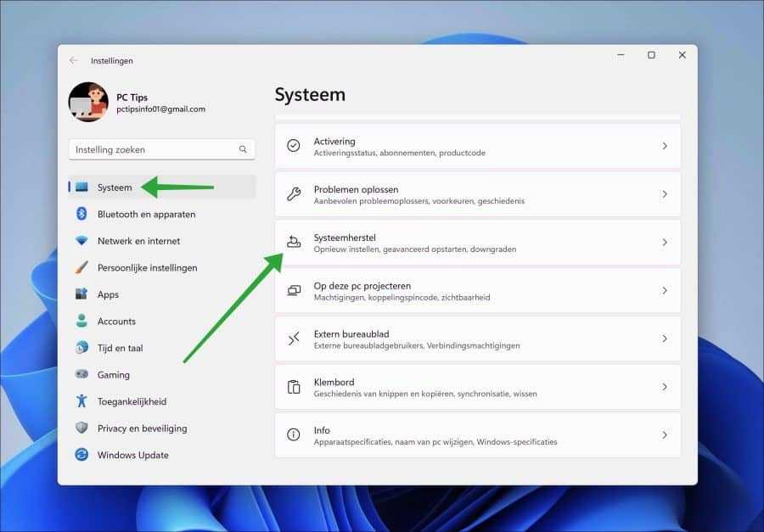This screenshot has height=532, width=764.
Task: Expand the Klembord row chevron
Action: click(665, 387)
